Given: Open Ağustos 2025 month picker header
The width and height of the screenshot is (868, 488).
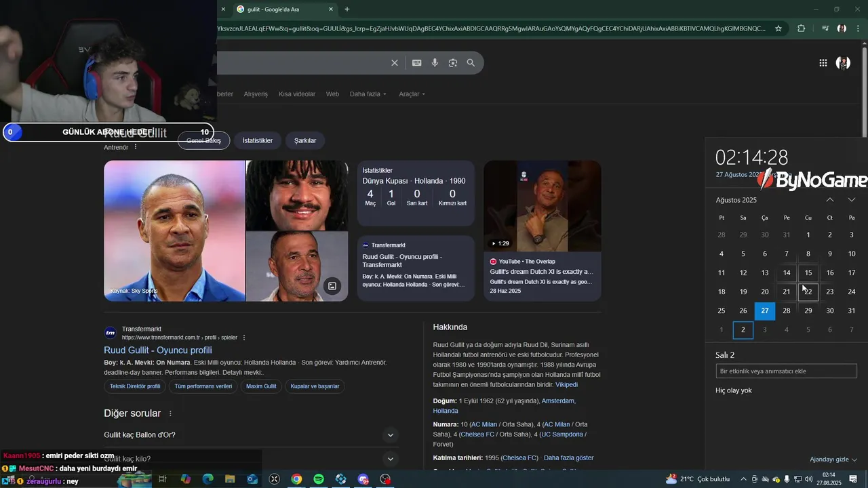Looking at the screenshot, I should pyautogui.click(x=736, y=200).
